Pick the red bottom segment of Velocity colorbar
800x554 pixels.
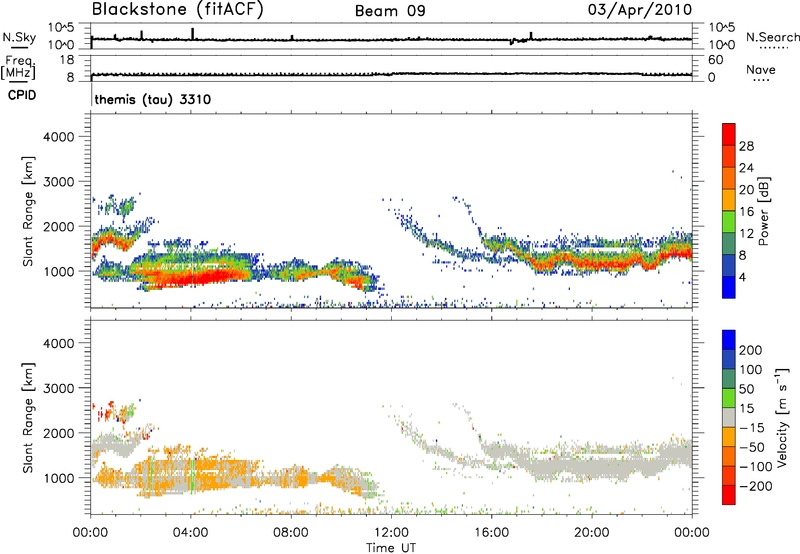729,495
